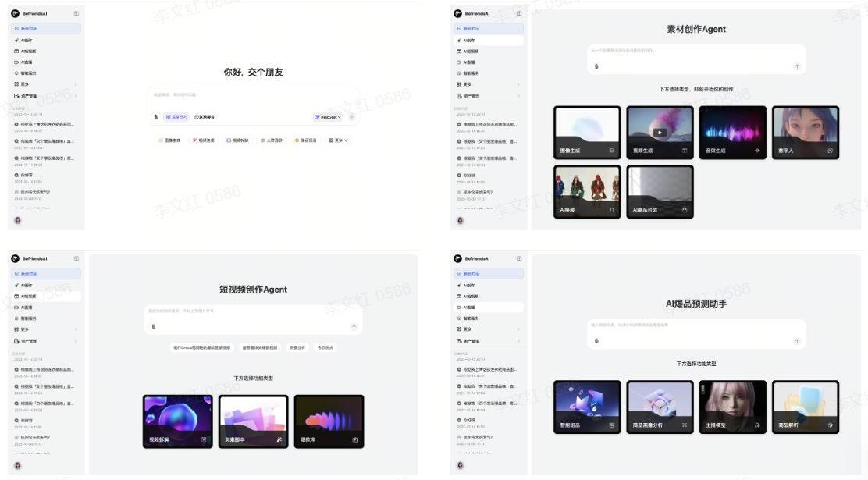Viewport: 868px width, 480px height.
Task: Open the 商品画像分析 function card
Action: [x=660, y=407]
